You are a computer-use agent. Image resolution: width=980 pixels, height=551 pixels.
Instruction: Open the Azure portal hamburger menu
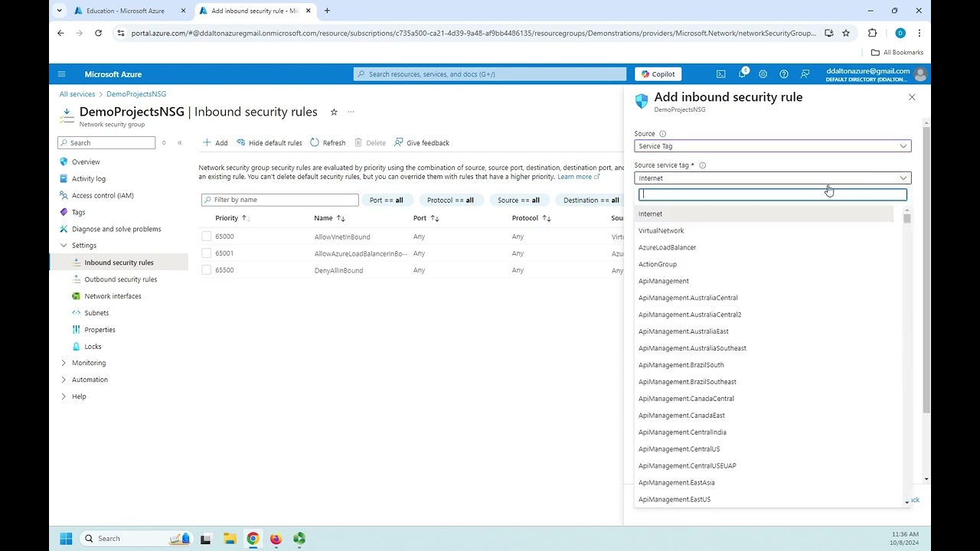point(61,74)
